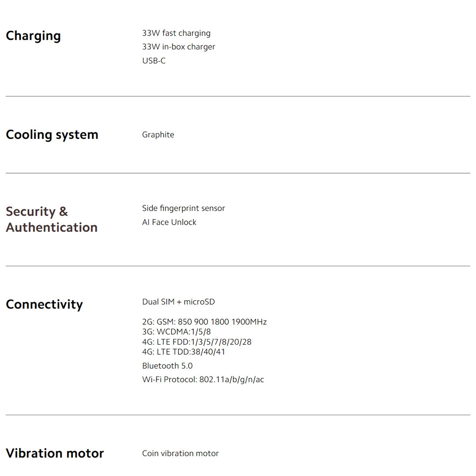Click the divider line above Vibration motor
476x476 pixels.
(238, 415)
